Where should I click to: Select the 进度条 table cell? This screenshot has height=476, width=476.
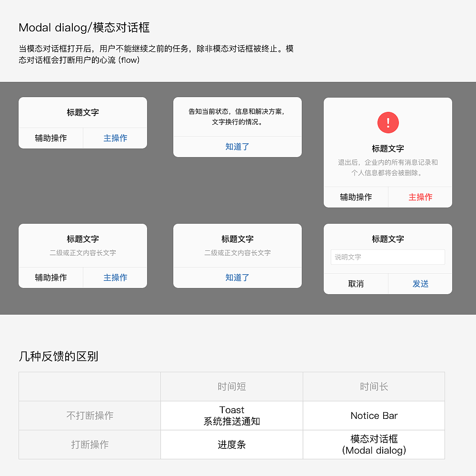[231, 444]
